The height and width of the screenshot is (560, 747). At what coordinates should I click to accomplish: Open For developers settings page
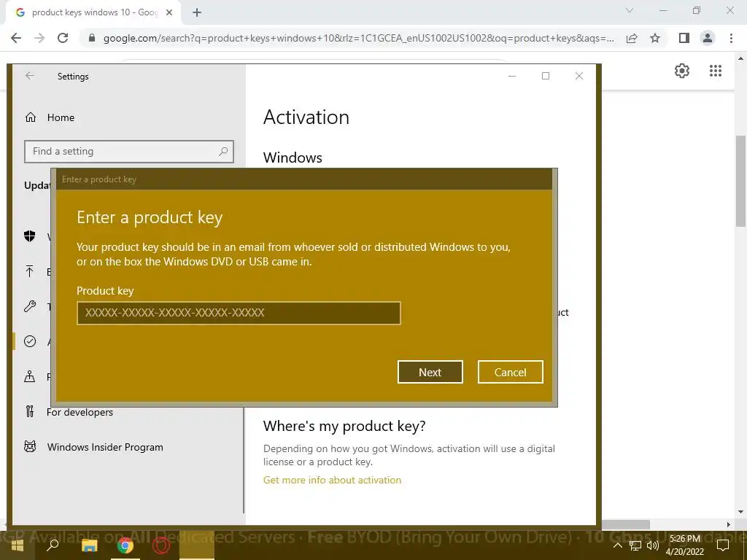click(x=80, y=413)
